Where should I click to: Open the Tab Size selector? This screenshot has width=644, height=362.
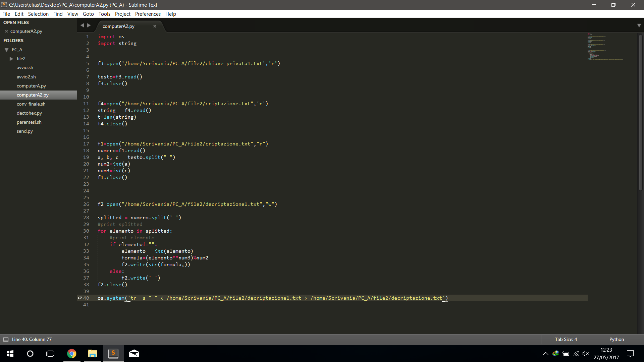click(566, 340)
